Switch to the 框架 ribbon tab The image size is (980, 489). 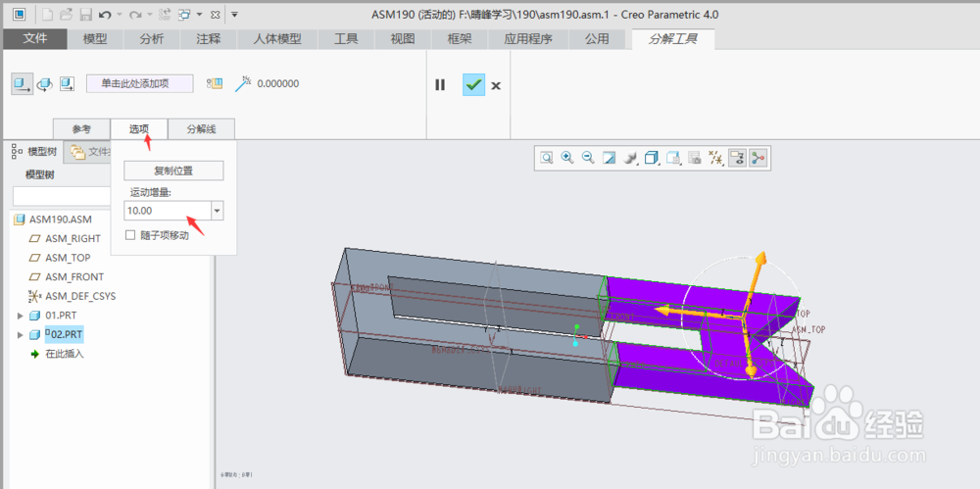(460, 39)
